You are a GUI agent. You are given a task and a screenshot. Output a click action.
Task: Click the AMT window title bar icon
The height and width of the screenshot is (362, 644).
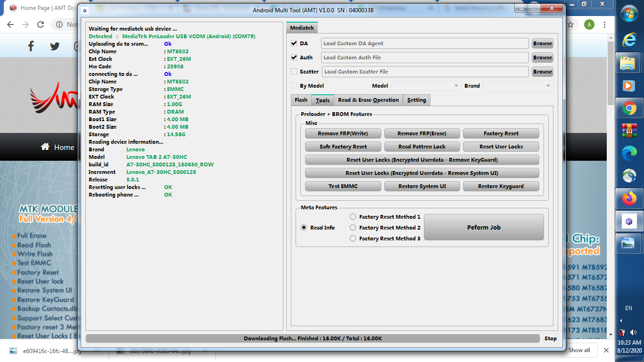[84, 10]
